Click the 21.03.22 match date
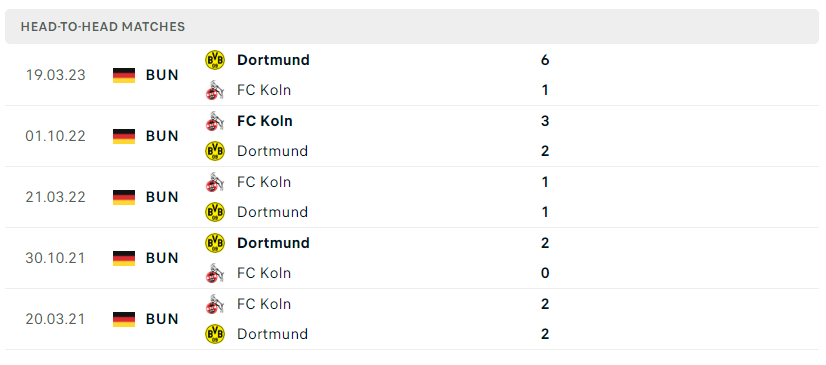Screen dimensions: 826x365 [55, 197]
